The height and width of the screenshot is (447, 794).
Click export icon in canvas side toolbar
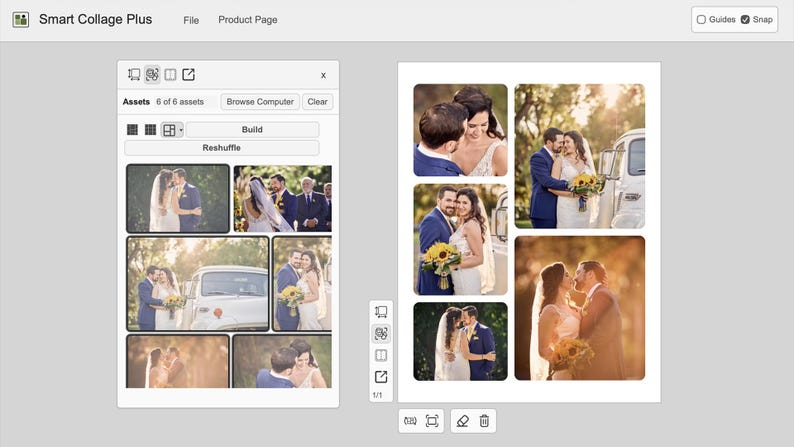point(381,377)
